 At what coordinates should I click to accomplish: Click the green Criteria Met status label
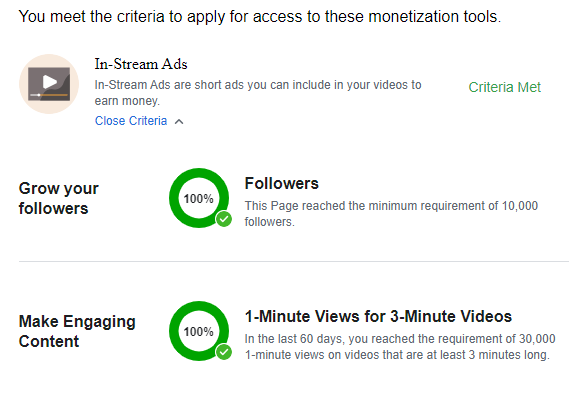click(x=504, y=87)
